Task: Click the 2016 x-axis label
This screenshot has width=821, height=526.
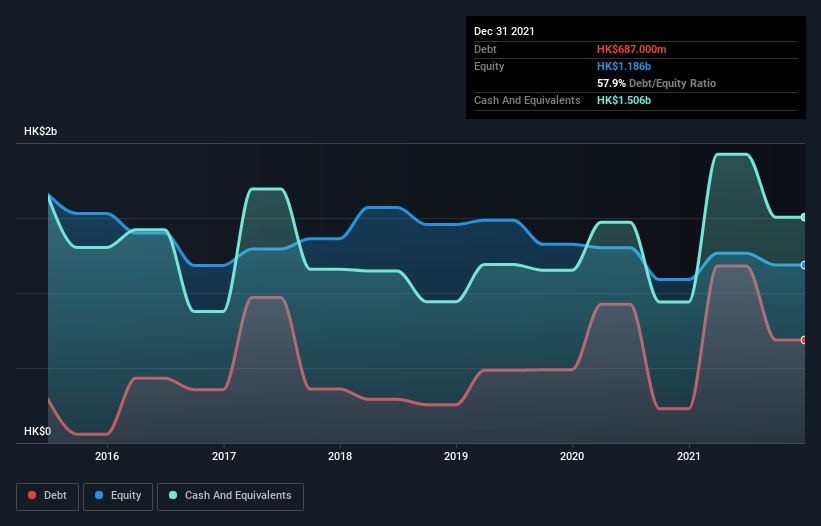Action: coord(107,456)
